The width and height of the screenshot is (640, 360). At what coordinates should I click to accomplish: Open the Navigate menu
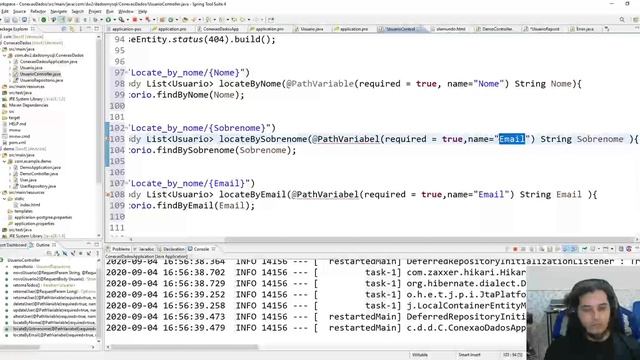(x=58, y=11)
